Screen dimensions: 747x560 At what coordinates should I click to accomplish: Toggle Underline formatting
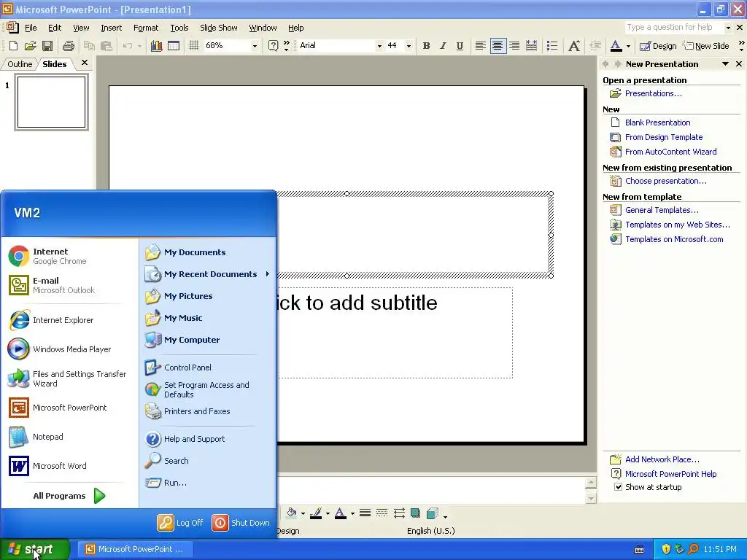(x=460, y=46)
